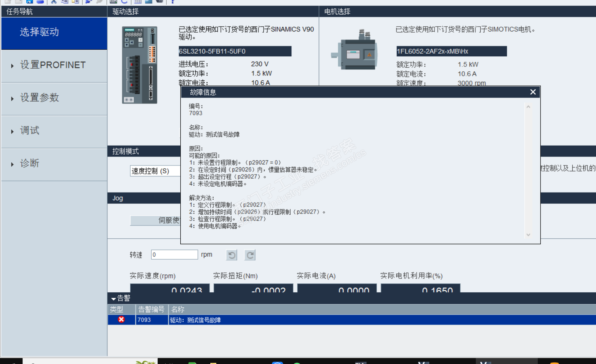Click the 转速 rpm input field
The width and height of the screenshot is (596, 364).
pyautogui.click(x=175, y=255)
